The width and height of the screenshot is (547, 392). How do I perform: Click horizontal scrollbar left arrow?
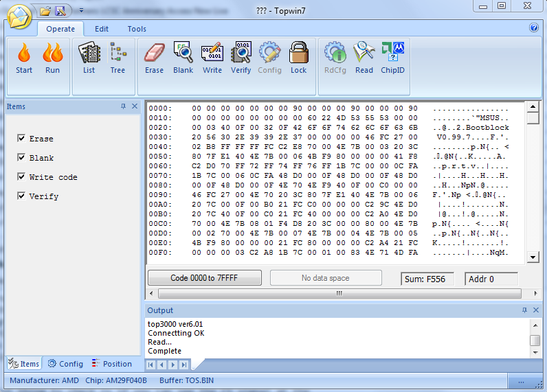coord(151,293)
